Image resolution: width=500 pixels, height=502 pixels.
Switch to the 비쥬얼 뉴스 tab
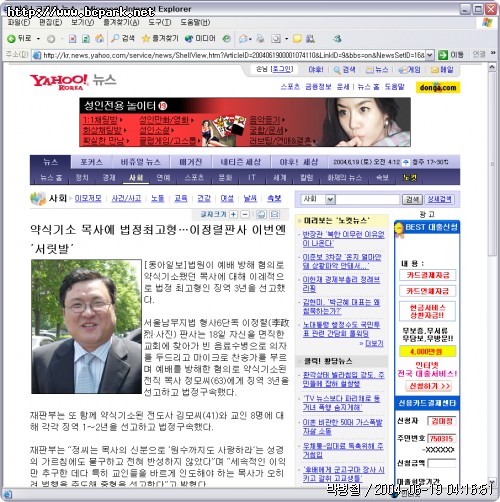point(141,162)
